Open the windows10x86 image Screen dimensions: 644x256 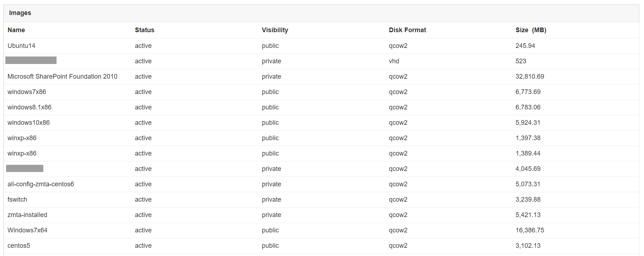coord(29,123)
